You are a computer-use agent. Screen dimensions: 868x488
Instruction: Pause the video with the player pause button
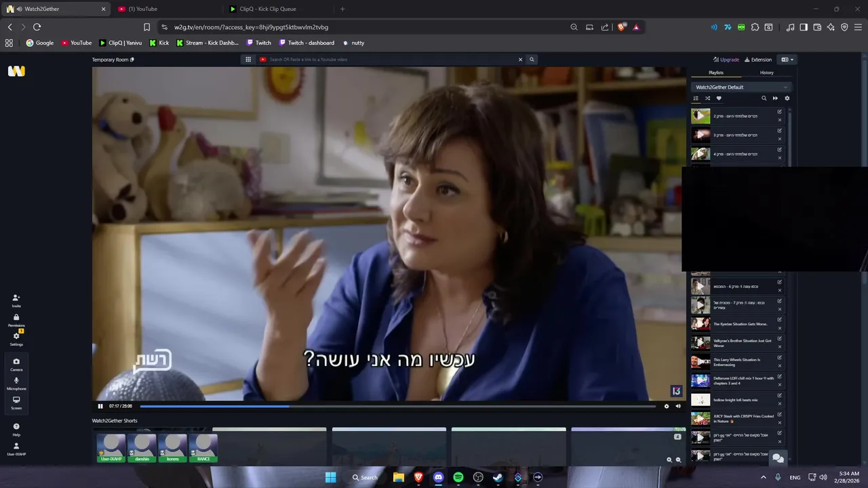(x=100, y=406)
